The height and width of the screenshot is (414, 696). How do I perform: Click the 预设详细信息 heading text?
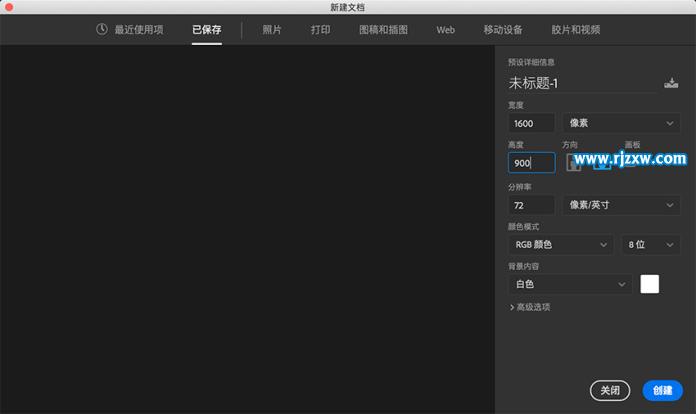531,62
